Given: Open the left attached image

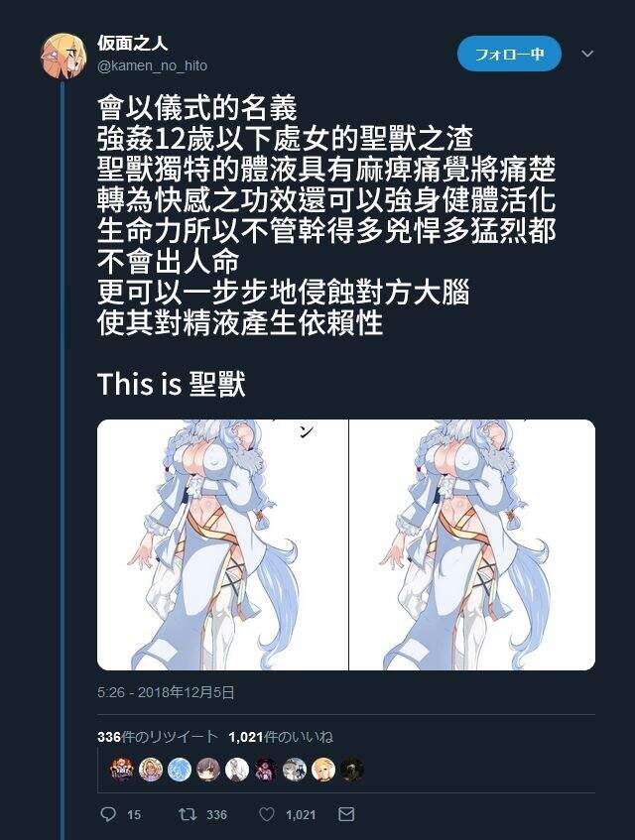Looking at the screenshot, I should [x=222, y=544].
